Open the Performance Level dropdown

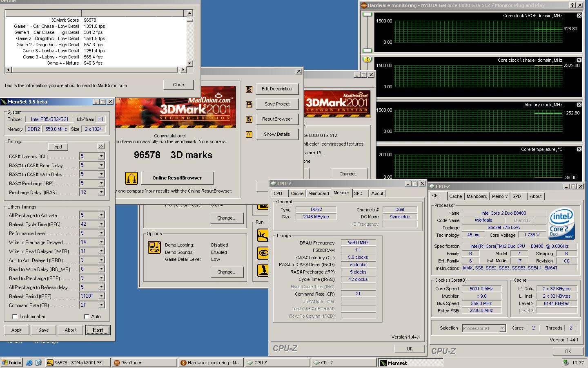click(x=101, y=233)
